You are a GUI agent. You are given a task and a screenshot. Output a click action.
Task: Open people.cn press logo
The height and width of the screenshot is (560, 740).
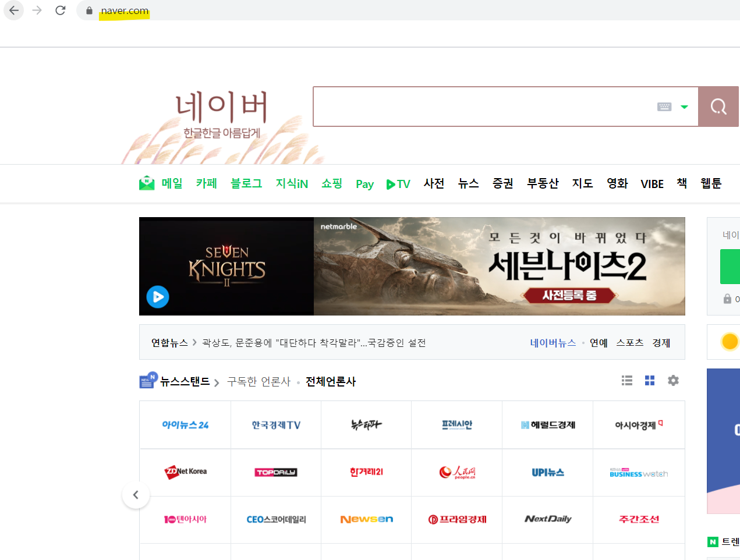(x=457, y=472)
